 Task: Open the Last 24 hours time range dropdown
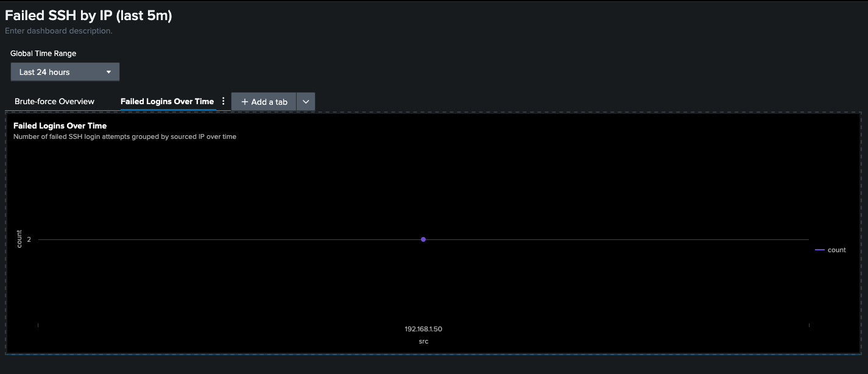65,72
